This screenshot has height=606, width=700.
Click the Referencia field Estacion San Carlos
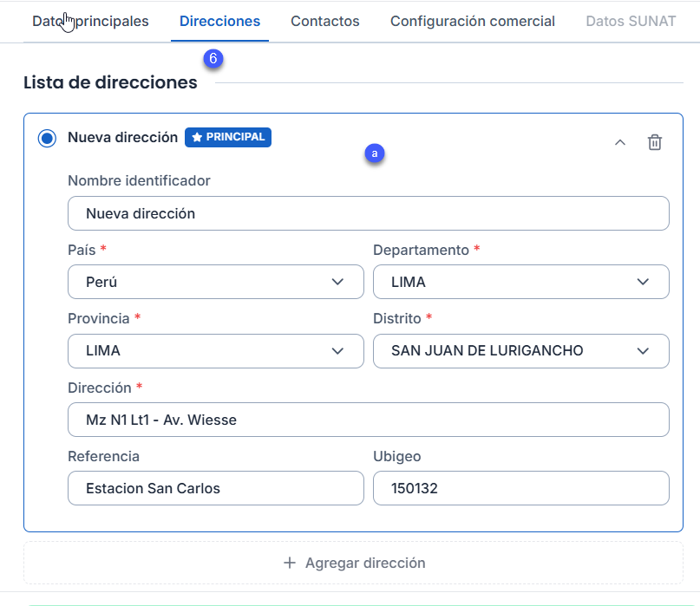point(216,488)
